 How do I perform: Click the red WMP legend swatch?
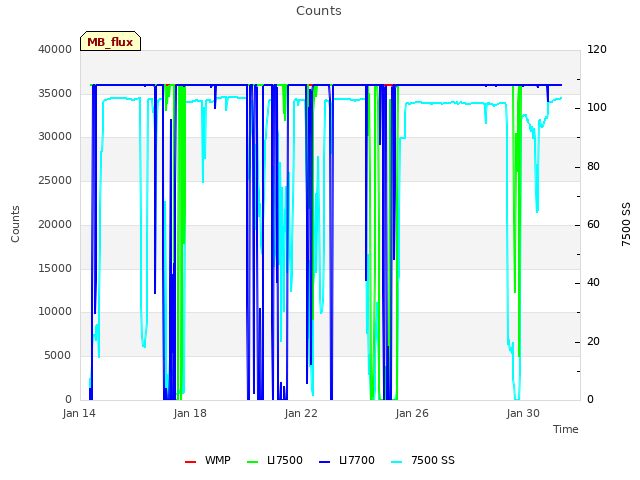click(191, 462)
